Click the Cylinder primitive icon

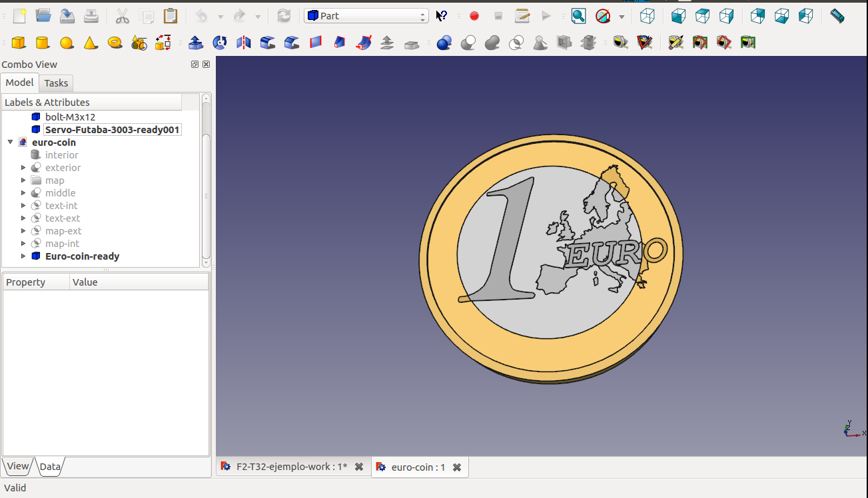[x=43, y=43]
